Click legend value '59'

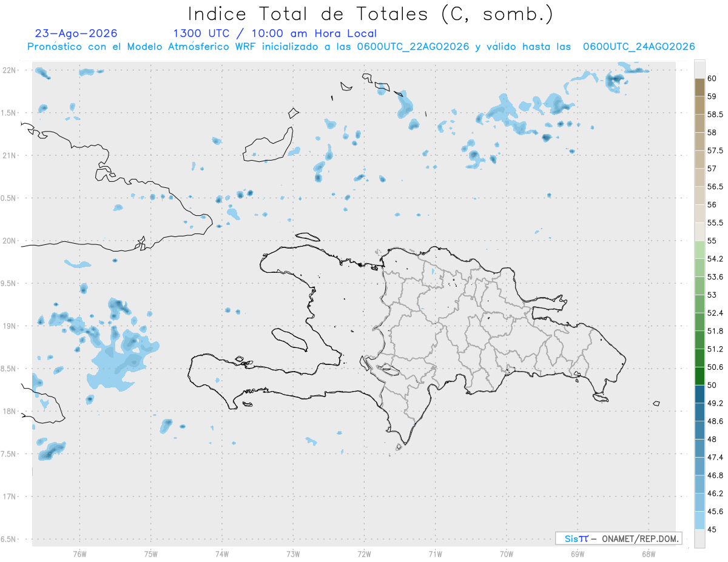coord(712,96)
